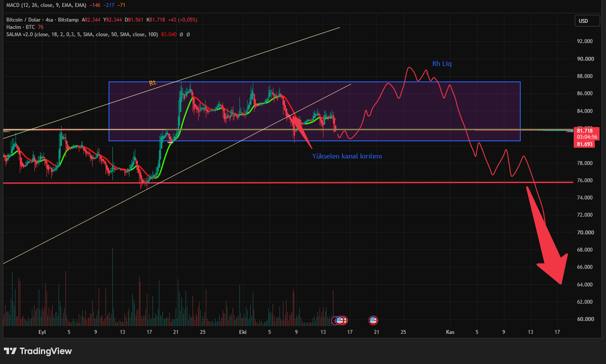Click the Hacim volume value 76
This screenshot has height=364, width=606.
(40, 27)
